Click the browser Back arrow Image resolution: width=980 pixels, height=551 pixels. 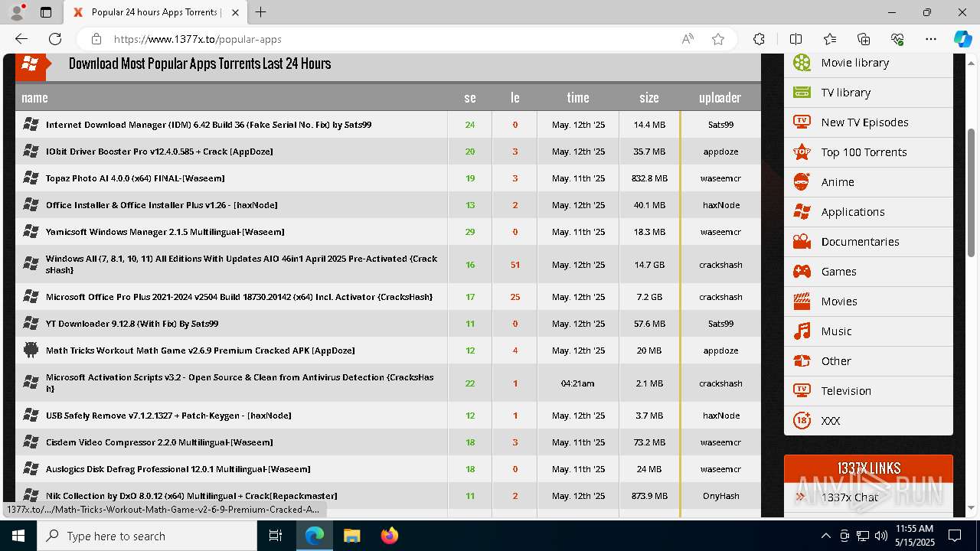(21, 39)
